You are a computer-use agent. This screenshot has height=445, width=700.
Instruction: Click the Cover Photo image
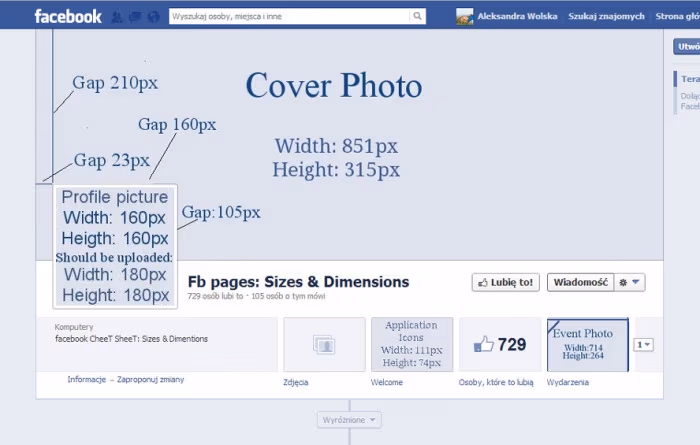[x=350, y=144]
